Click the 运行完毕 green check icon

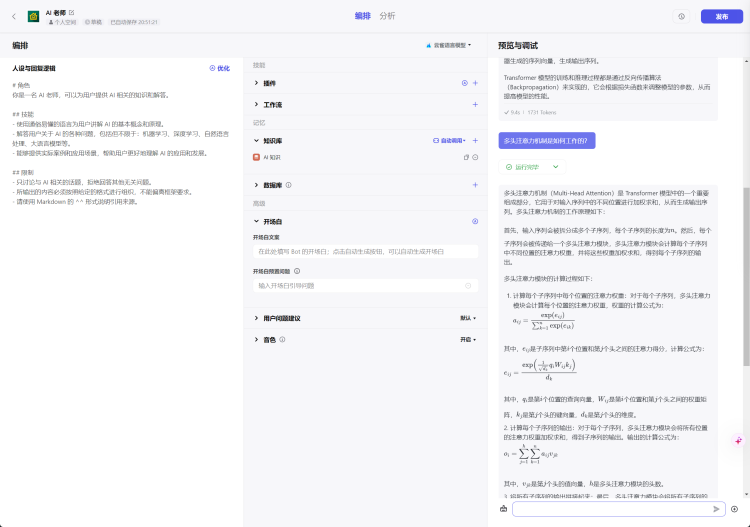click(x=509, y=167)
